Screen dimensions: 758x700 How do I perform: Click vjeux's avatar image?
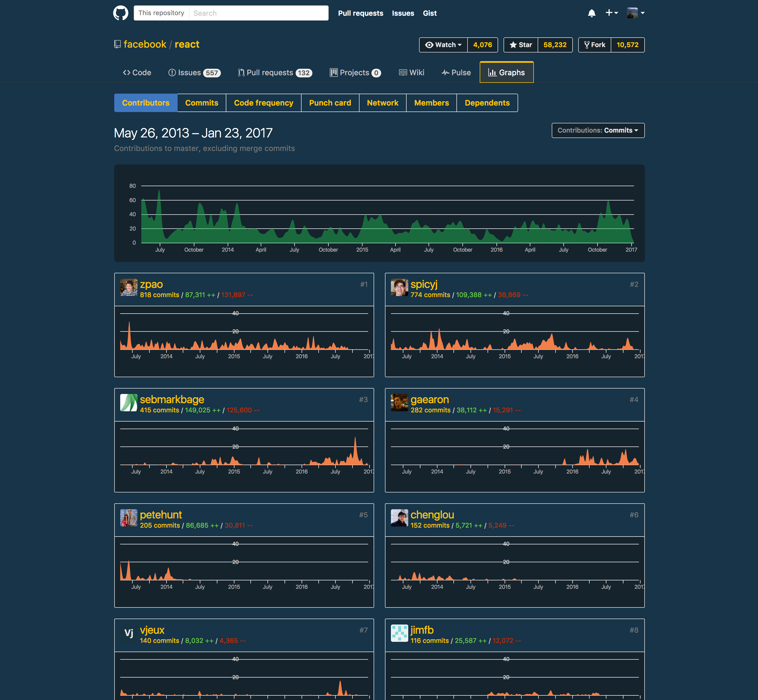(129, 633)
